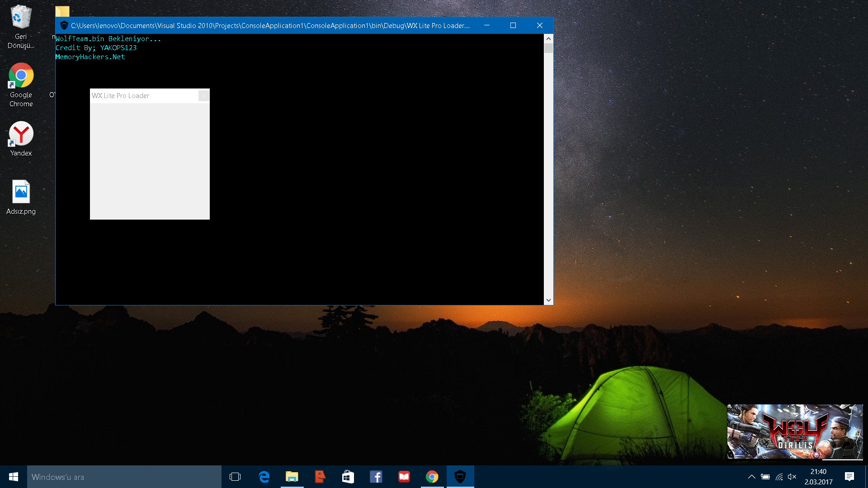The image size is (868, 488).
Task: Click the Windows'u ara search box
Action: pyautogui.click(x=124, y=477)
